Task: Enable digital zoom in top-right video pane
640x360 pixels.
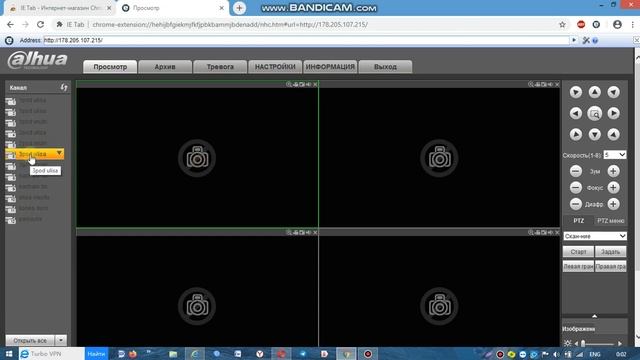Action: (531, 84)
